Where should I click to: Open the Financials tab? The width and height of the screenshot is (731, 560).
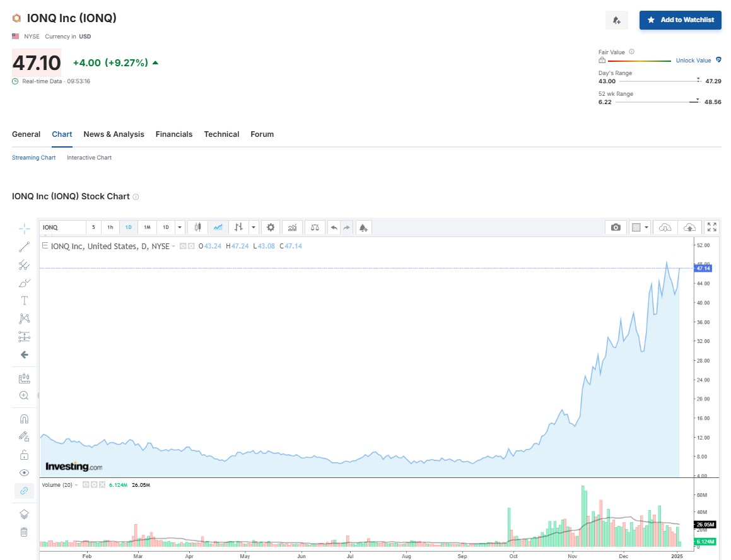[174, 134]
